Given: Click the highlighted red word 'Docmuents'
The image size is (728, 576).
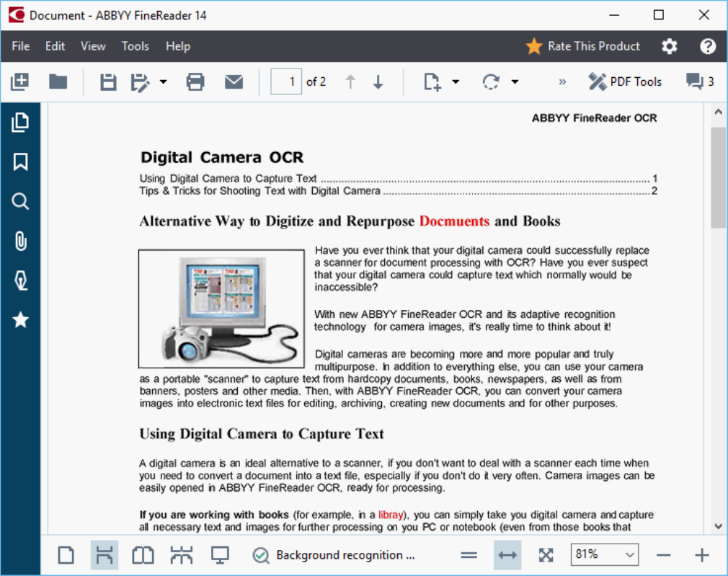Looking at the screenshot, I should click(454, 221).
